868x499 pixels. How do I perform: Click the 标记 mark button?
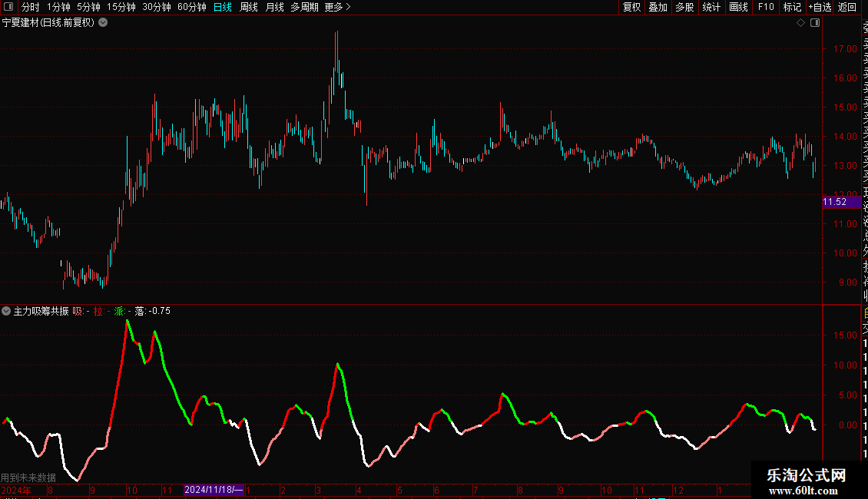[x=792, y=7]
